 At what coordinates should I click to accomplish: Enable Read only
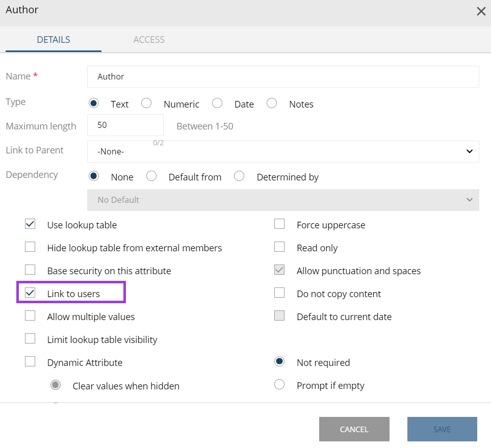(x=279, y=247)
